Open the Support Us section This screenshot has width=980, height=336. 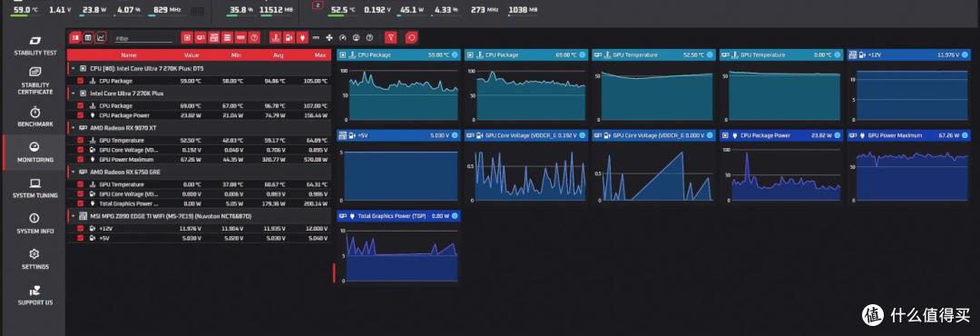(34, 295)
